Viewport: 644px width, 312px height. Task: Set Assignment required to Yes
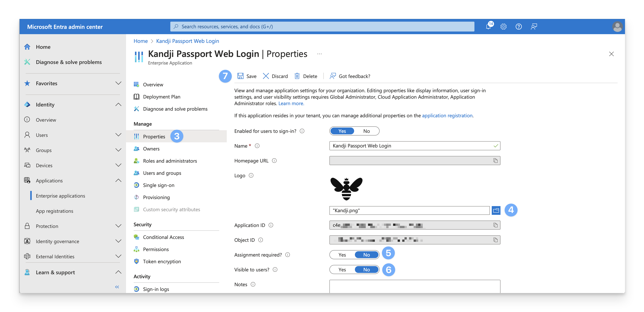(342, 255)
